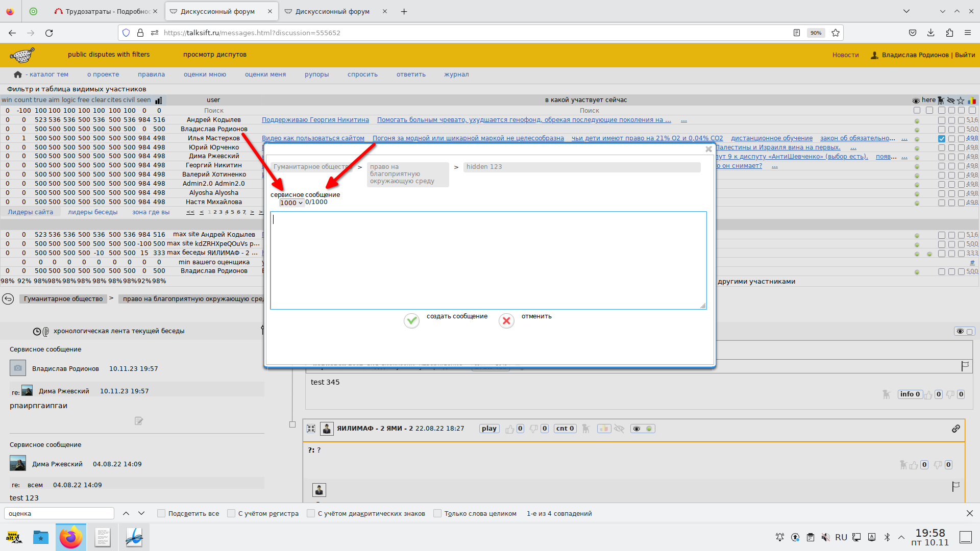Click the red cross cancel icon
The height and width of the screenshot is (551, 980).
pyautogui.click(x=506, y=320)
